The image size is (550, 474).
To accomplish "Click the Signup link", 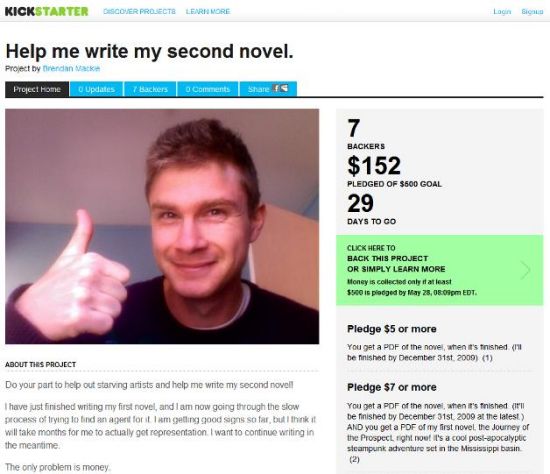I will [532, 12].
